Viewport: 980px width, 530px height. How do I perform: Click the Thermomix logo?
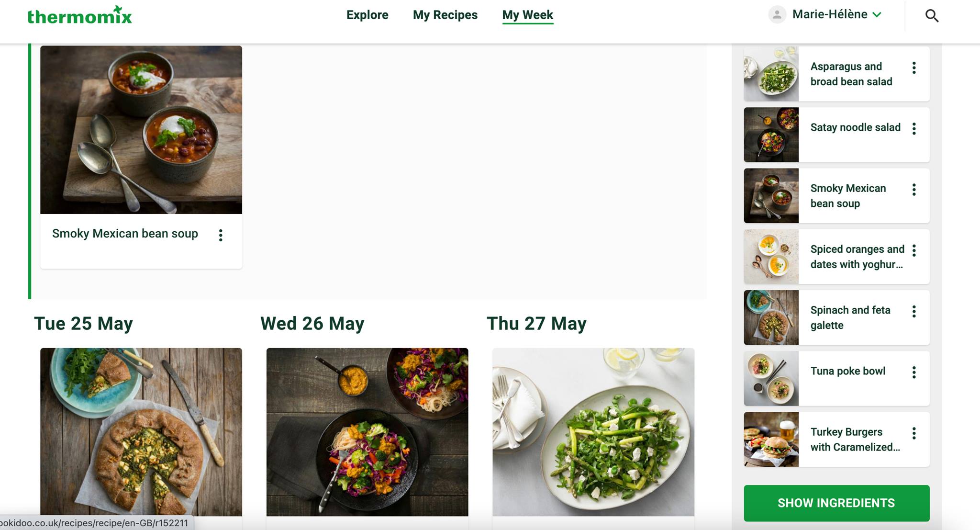click(79, 15)
